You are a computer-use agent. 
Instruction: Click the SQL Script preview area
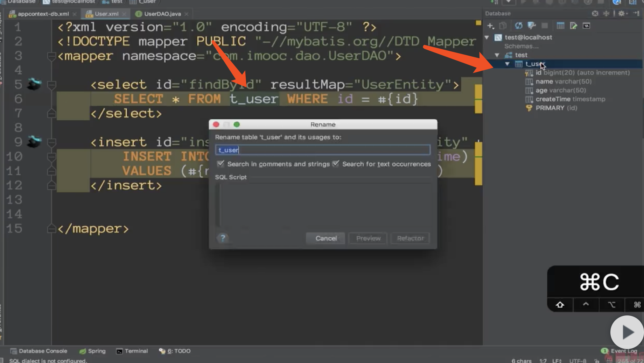pyautogui.click(x=323, y=205)
